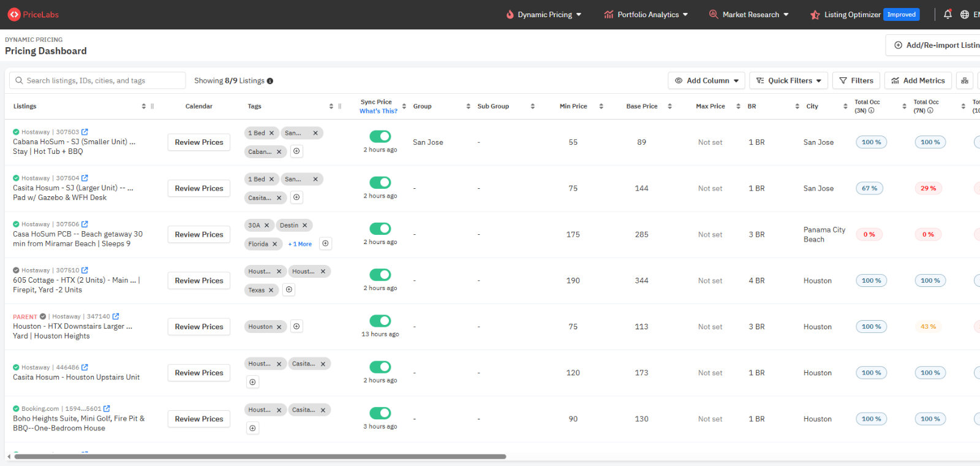980x466 pixels.
Task: Sort by Max Price column
Action: tap(738, 106)
